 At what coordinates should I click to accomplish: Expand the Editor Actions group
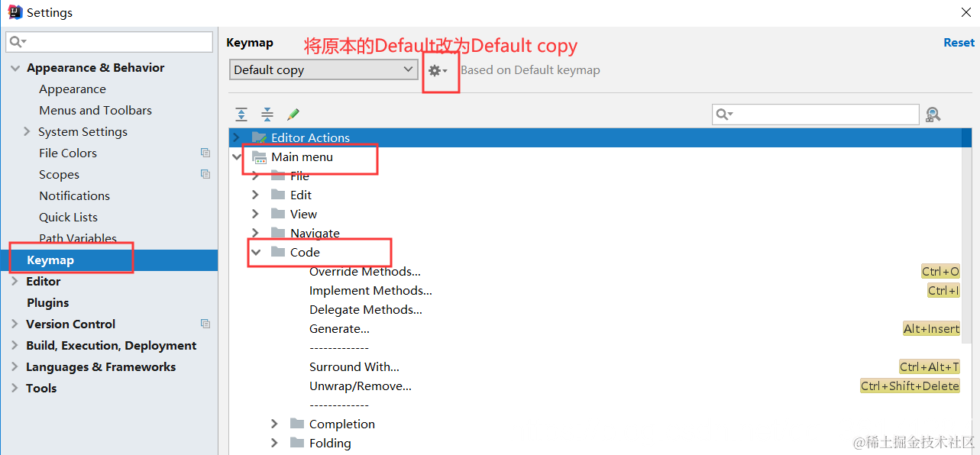(x=237, y=137)
